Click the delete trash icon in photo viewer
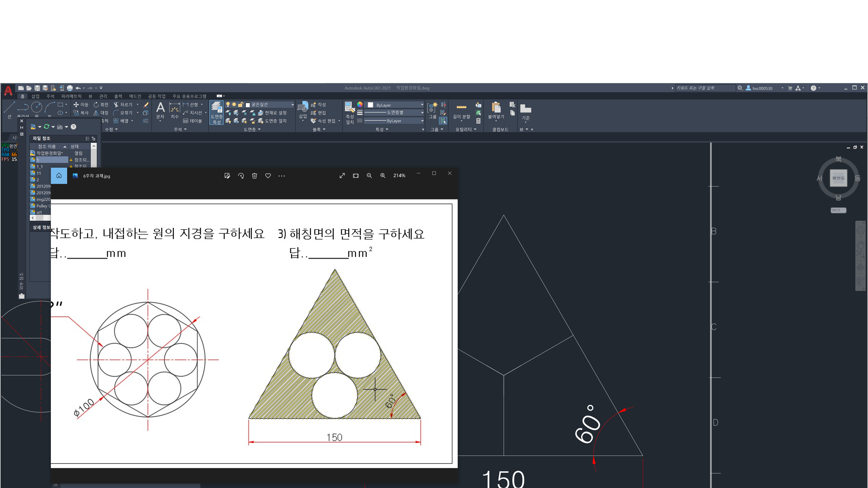 tap(254, 176)
